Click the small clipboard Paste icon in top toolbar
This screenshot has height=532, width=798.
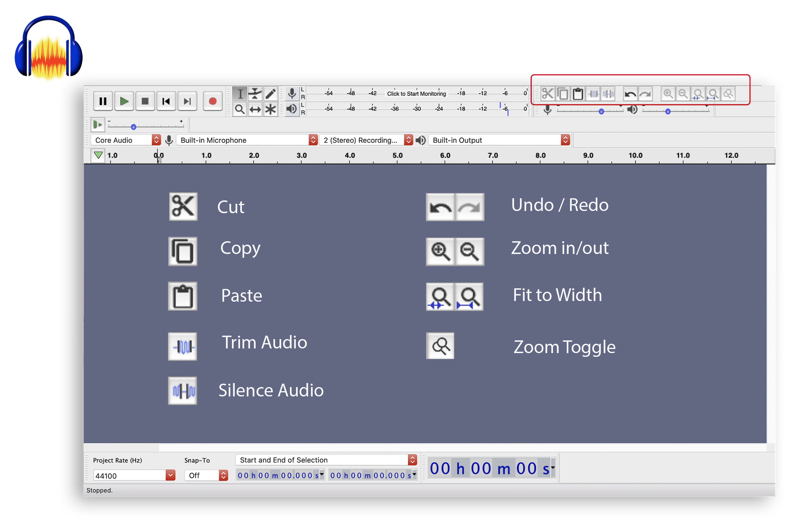578,94
